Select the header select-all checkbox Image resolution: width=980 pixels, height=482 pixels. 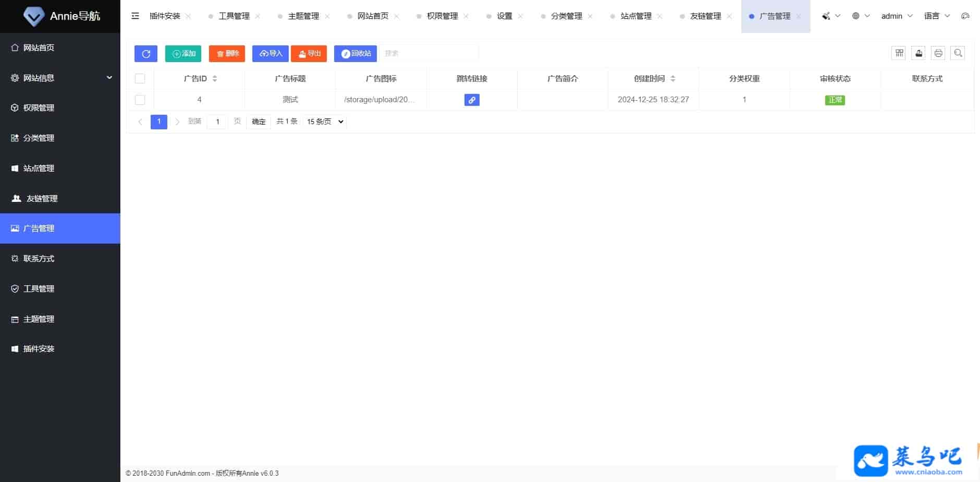[140, 79]
